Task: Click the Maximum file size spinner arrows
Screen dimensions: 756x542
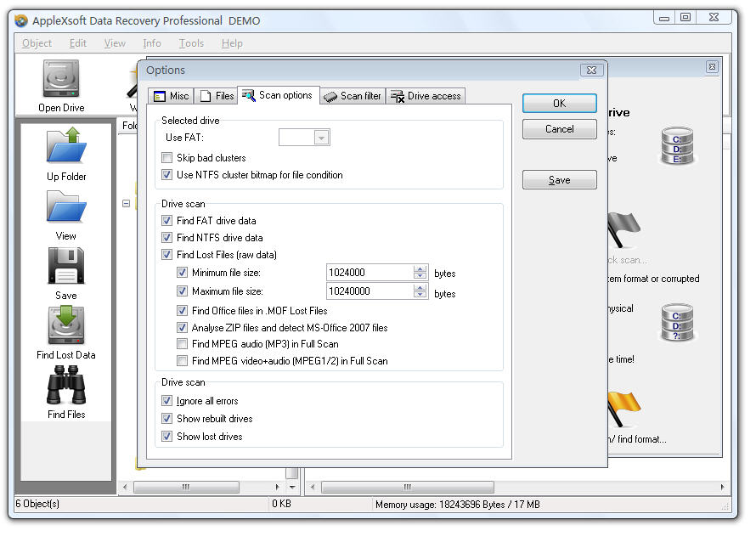Action: coord(420,291)
